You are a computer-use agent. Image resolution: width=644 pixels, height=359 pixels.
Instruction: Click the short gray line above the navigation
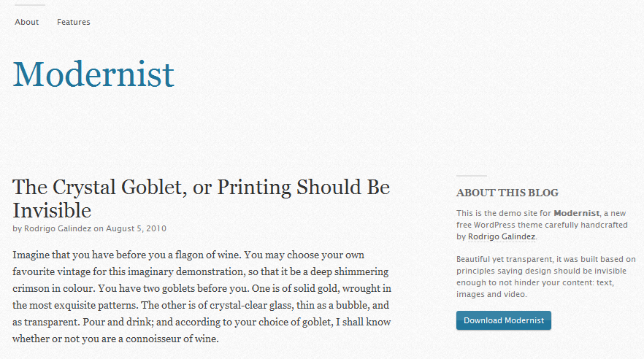click(x=29, y=5)
